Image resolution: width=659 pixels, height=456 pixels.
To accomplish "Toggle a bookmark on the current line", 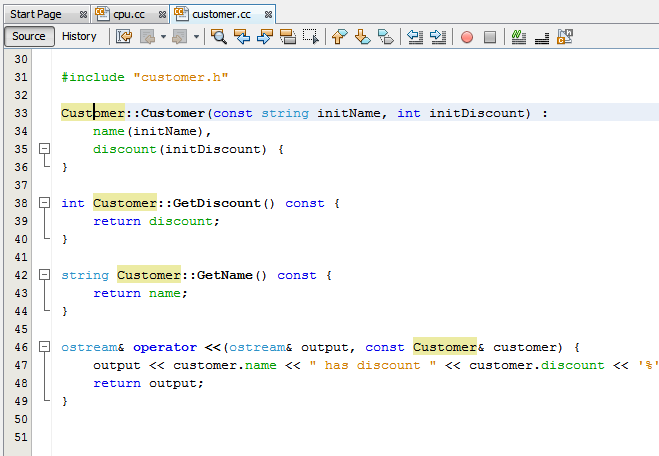I will [x=385, y=37].
